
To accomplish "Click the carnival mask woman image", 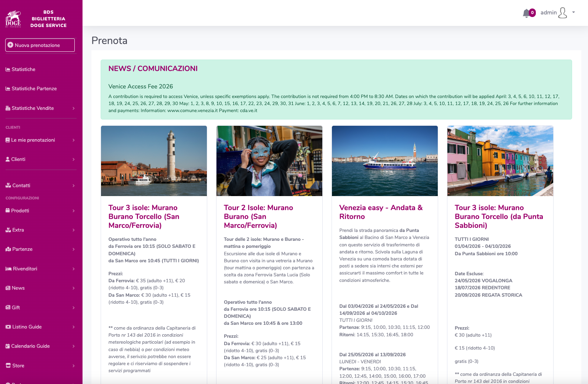I will tap(269, 161).
